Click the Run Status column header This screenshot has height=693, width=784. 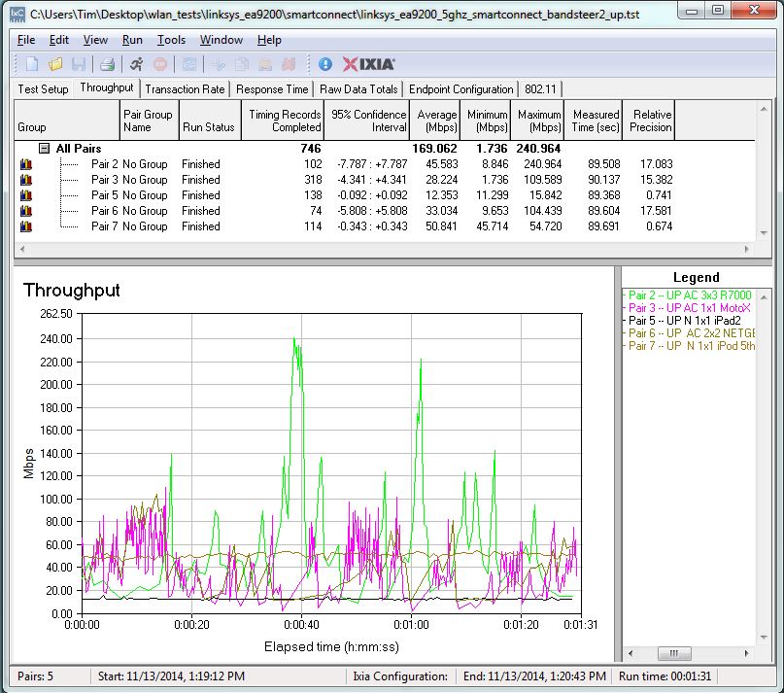click(210, 121)
